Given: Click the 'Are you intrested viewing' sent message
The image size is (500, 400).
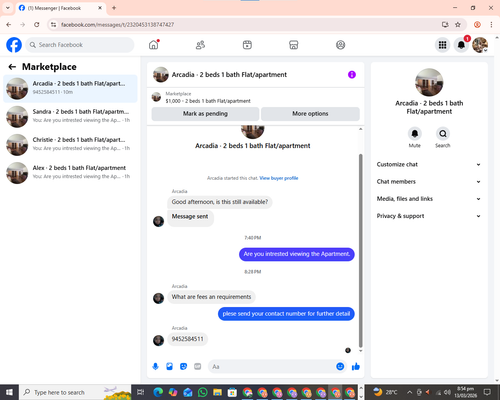Looking at the screenshot, I should tap(297, 254).
